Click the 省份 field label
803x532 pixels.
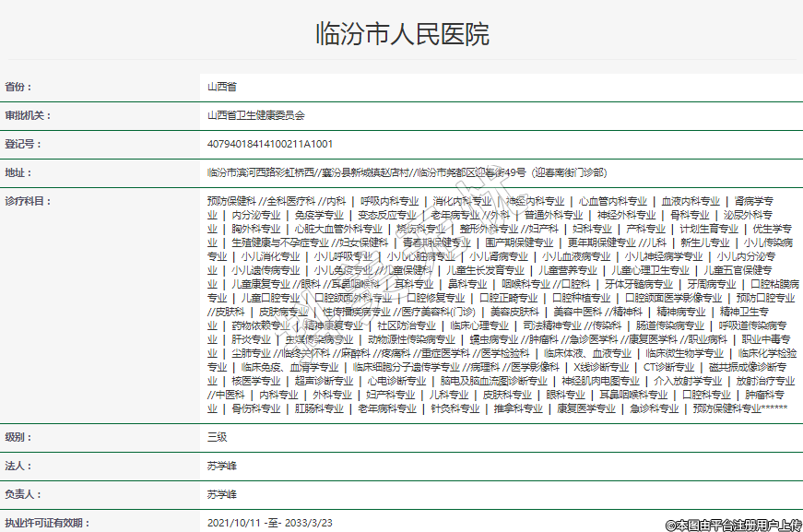tap(18, 87)
